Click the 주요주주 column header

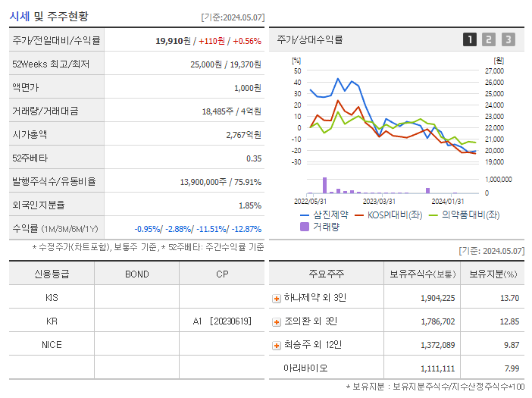click(326, 274)
